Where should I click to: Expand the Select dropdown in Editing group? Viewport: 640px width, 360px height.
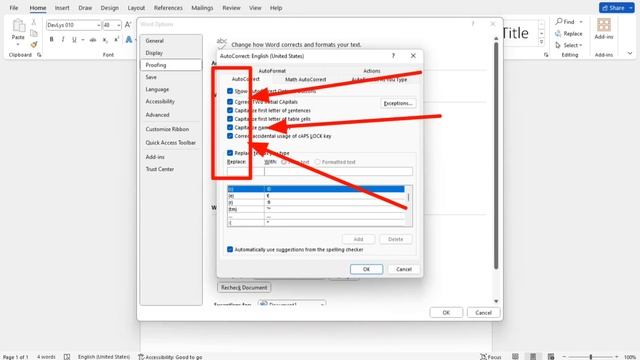(x=581, y=45)
